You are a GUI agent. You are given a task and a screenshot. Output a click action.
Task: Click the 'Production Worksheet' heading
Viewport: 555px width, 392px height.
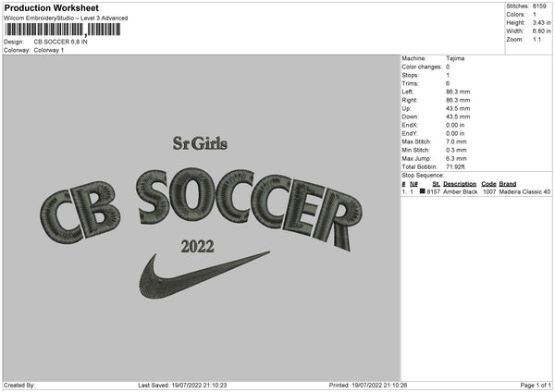pos(51,7)
